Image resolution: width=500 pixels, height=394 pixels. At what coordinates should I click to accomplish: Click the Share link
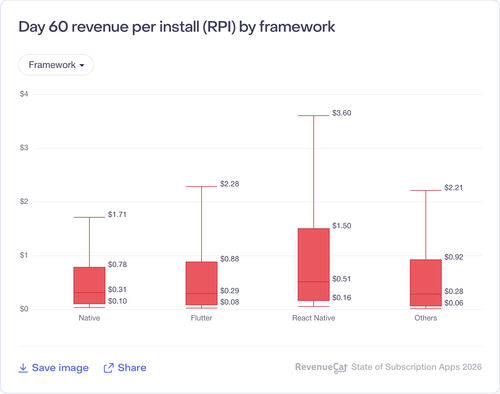pyautogui.click(x=125, y=368)
